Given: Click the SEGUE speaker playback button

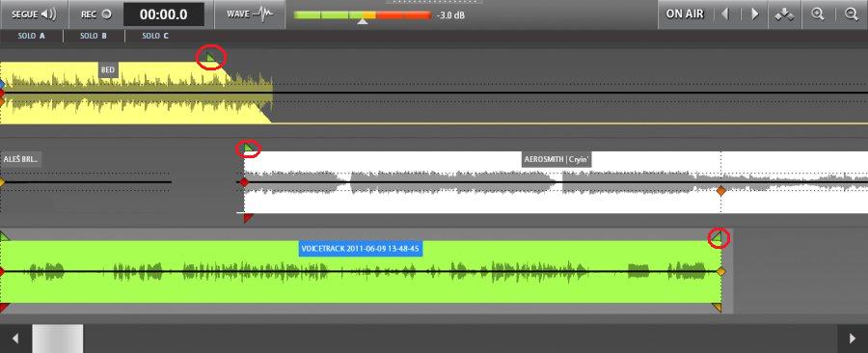Looking at the screenshot, I should [34, 14].
